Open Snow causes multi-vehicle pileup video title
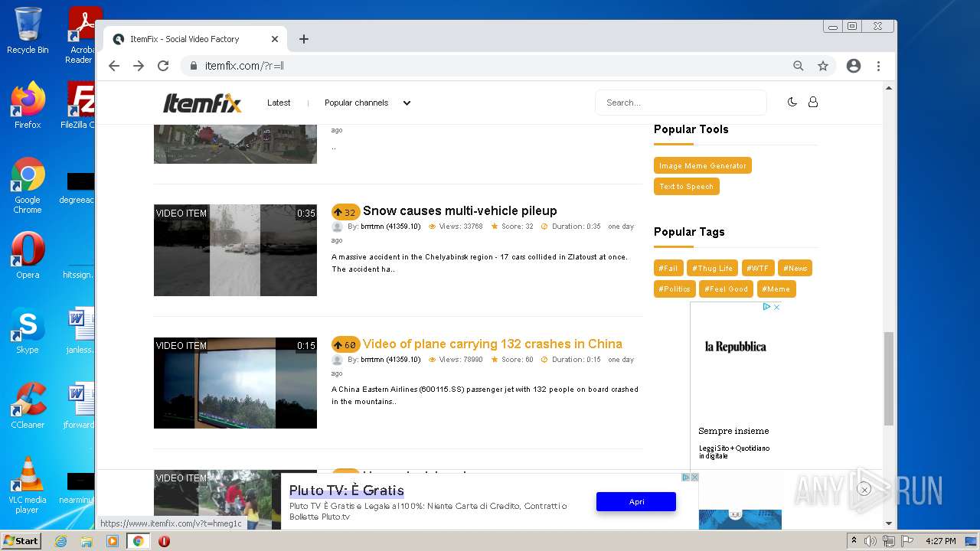Image resolution: width=980 pixels, height=551 pixels. pyautogui.click(x=460, y=210)
